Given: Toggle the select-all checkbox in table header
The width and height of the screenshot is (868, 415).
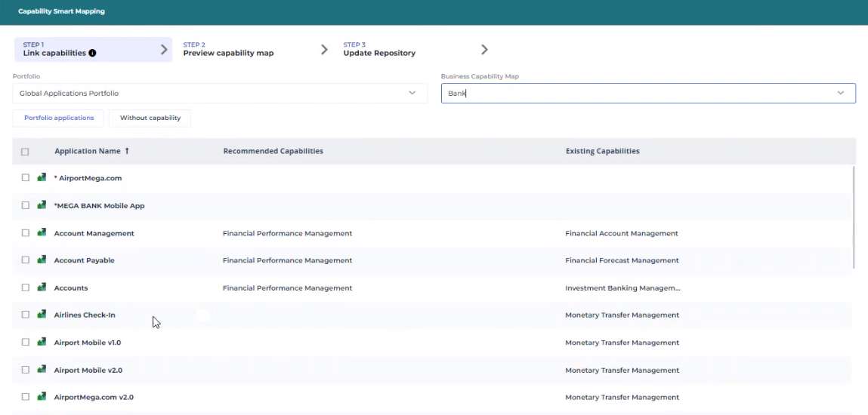Looking at the screenshot, I should click(x=25, y=152).
